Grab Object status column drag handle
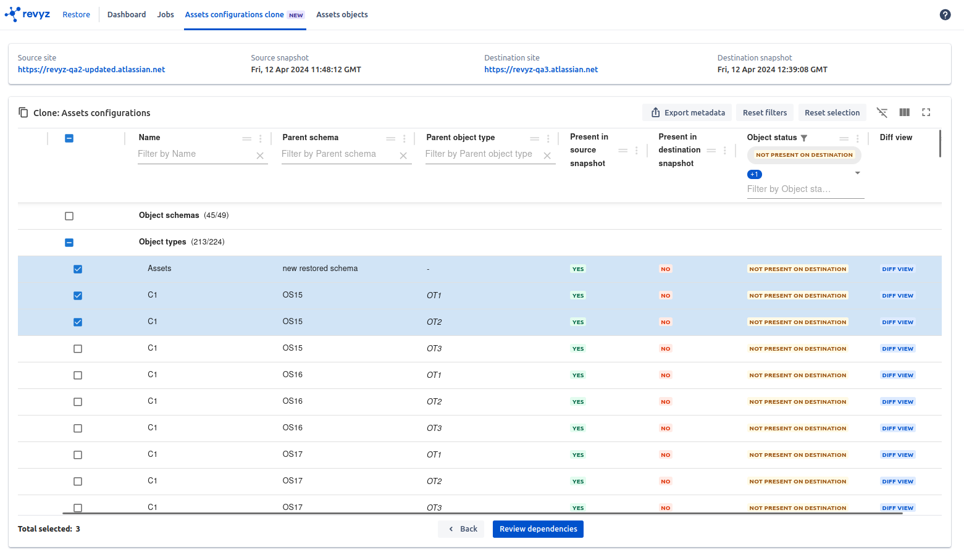The height and width of the screenshot is (560, 964). 844,138
